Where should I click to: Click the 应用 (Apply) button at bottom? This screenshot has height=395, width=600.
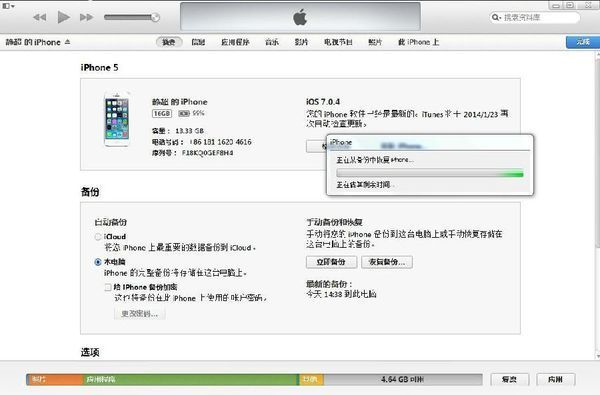[x=556, y=379]
